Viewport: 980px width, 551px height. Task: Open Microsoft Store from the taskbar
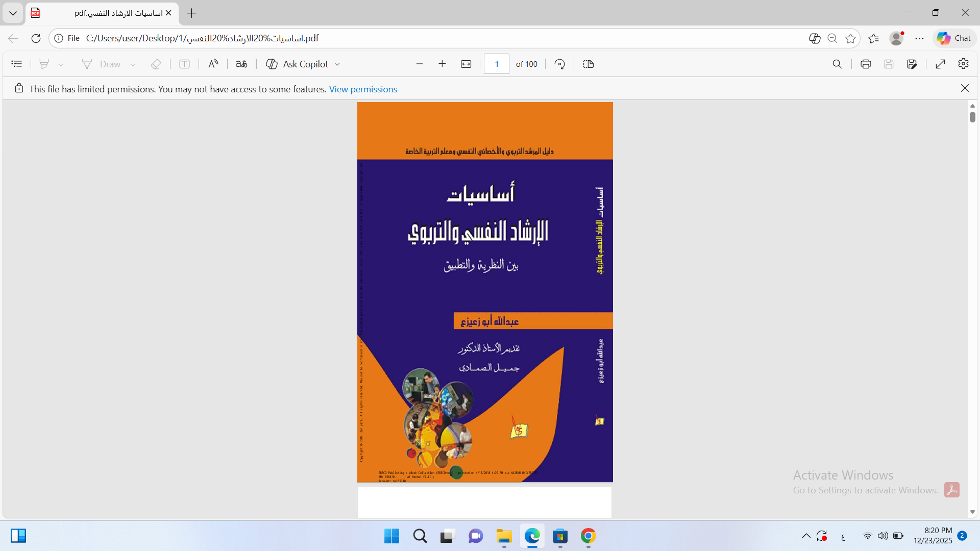[560, 536]
